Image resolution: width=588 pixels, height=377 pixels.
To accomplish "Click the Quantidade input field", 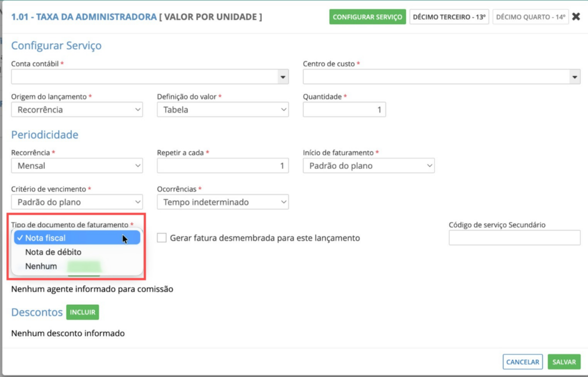I will (344, 109).
